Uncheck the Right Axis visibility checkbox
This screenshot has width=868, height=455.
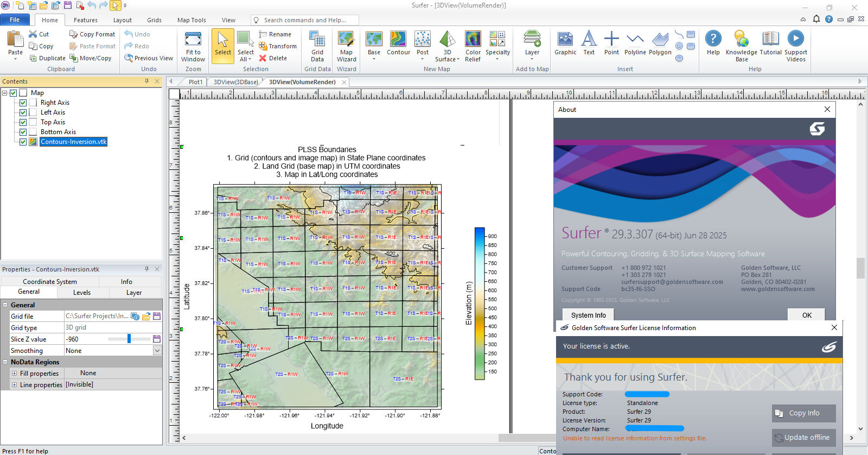pos(23,103)
